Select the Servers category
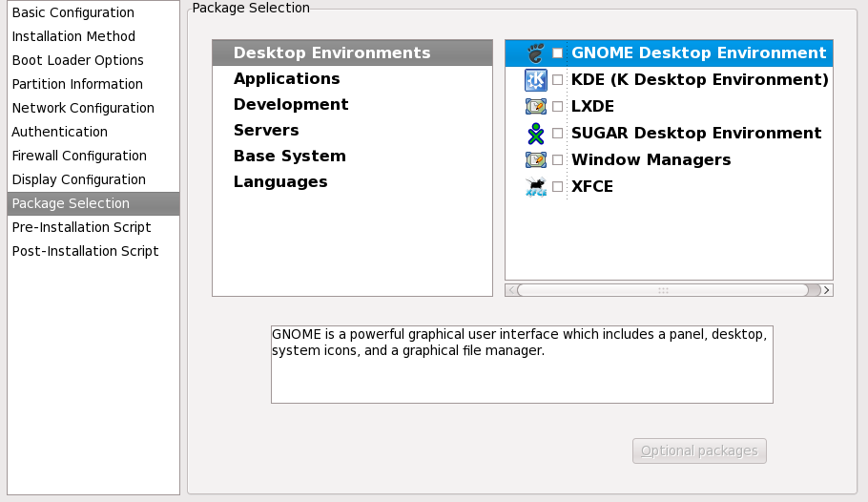868x502 pixels. (266, 131)
